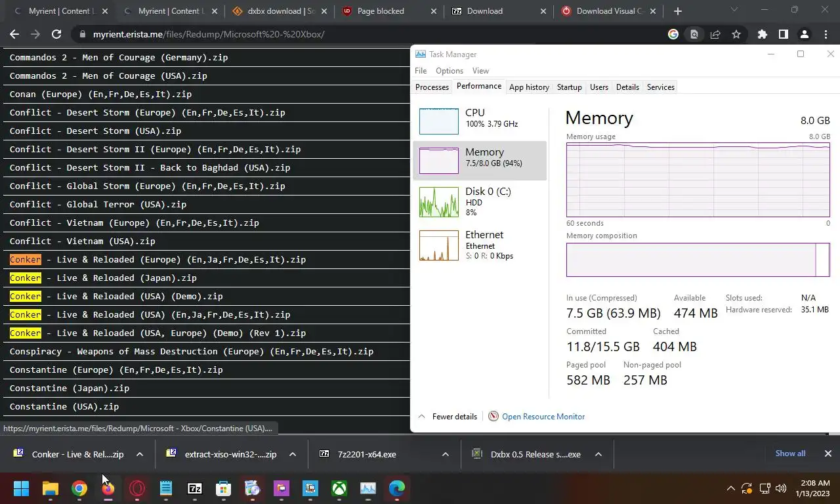Viewport: 840px width, 504px height.
Task: Click the Opera taskbar icon
Action: click(137, 488)
